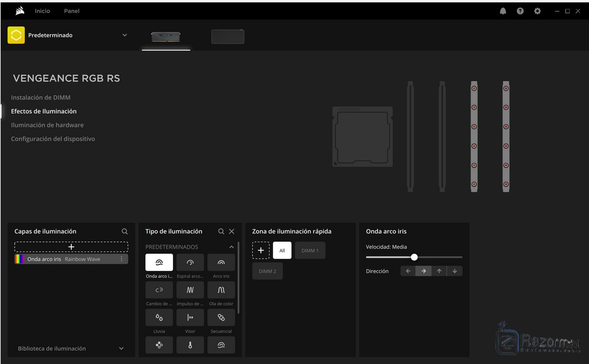The width and height of the screenshot is (589, 364).
Task: Switch to Efectos de Iluminación
Action: tap(44, 111)
